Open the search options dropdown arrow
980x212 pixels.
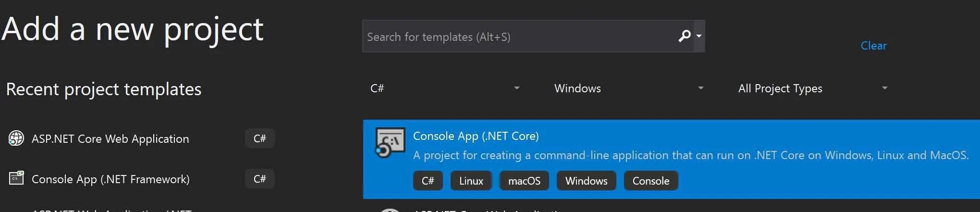699,36
